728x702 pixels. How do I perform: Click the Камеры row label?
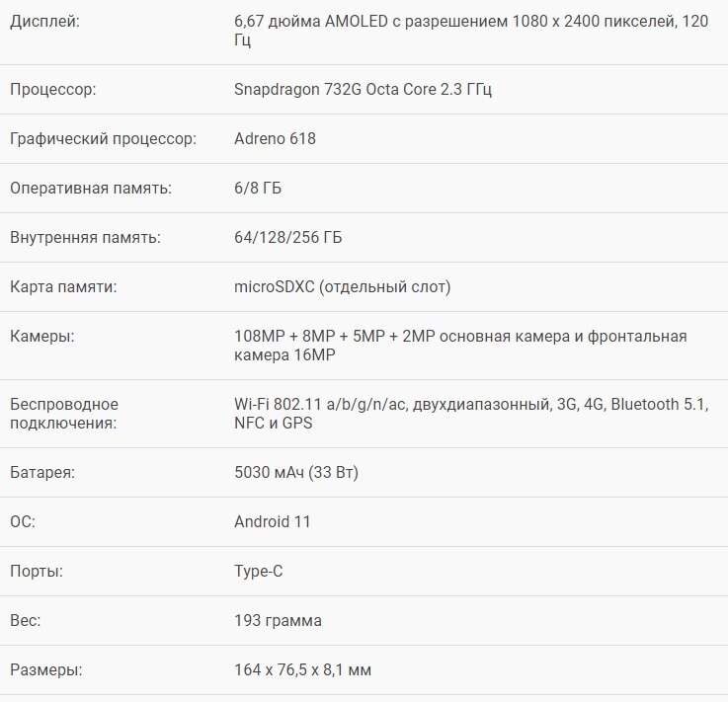point(42,337)
